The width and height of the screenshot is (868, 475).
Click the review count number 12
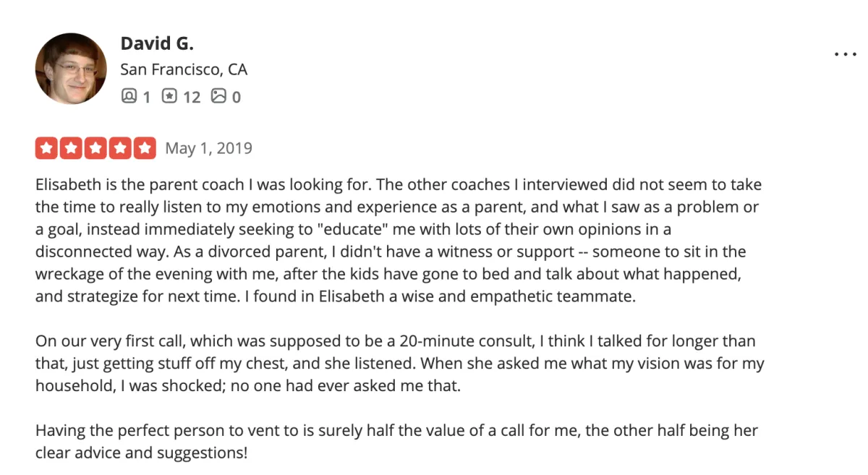pyautogui.click(x=192, y=96)
